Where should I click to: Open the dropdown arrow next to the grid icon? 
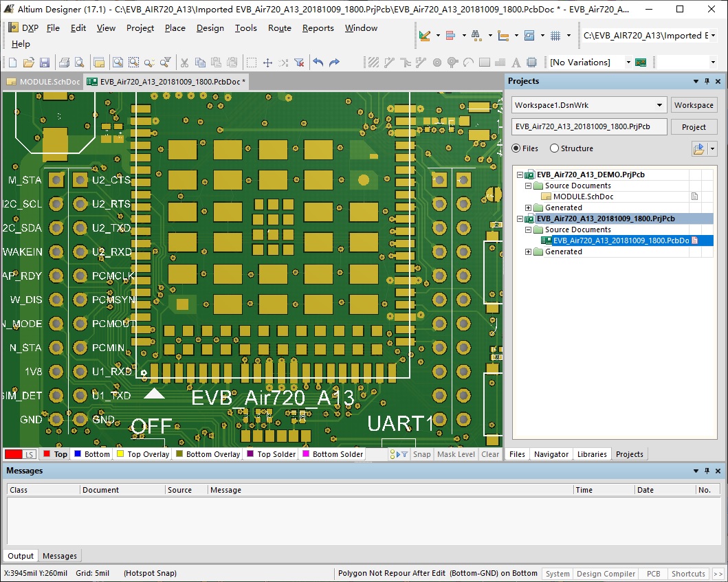(569, 35)
